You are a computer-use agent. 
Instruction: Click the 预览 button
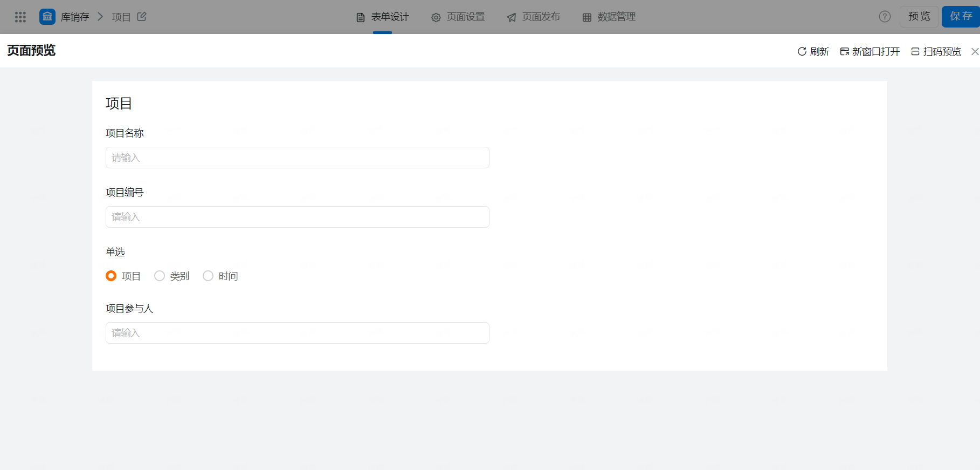pos(919,17)
